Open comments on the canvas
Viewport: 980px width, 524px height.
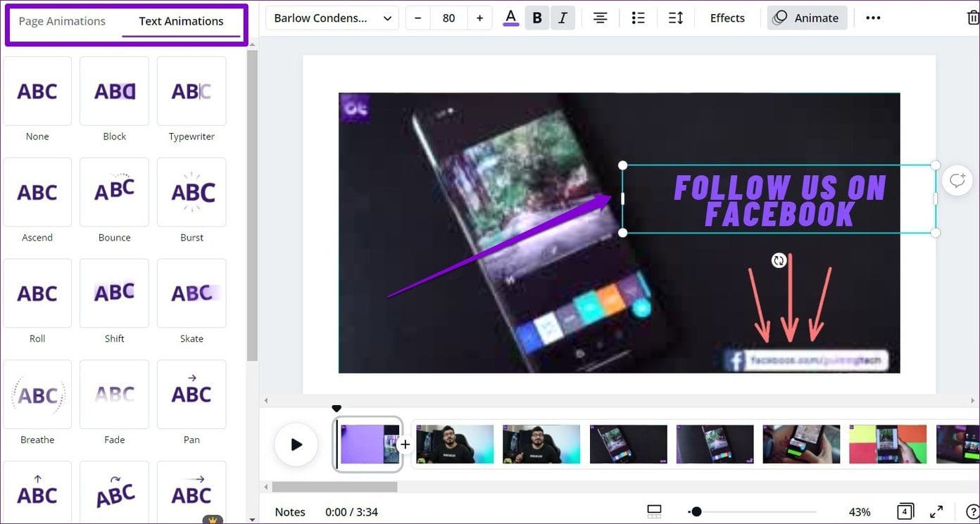coord(956,180)
